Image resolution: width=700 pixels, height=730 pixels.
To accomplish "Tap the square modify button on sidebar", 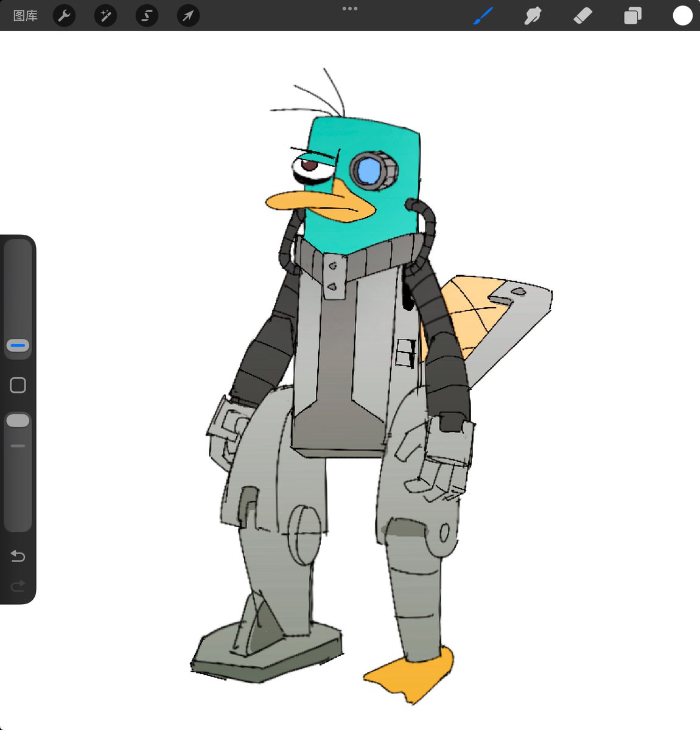I will click(18, 385).
